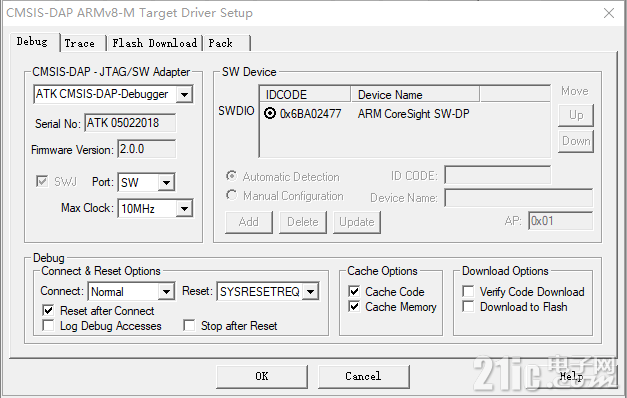Enable Verify Code Download checkbox
This screenshot has height=398, width=627.
coord(468,291)
